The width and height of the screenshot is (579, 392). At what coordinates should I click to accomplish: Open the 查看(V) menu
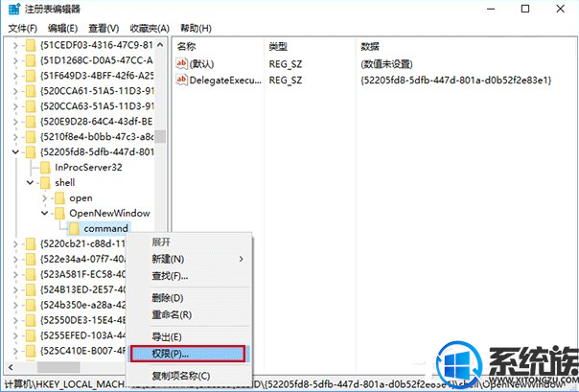click(x=104, y=29)
